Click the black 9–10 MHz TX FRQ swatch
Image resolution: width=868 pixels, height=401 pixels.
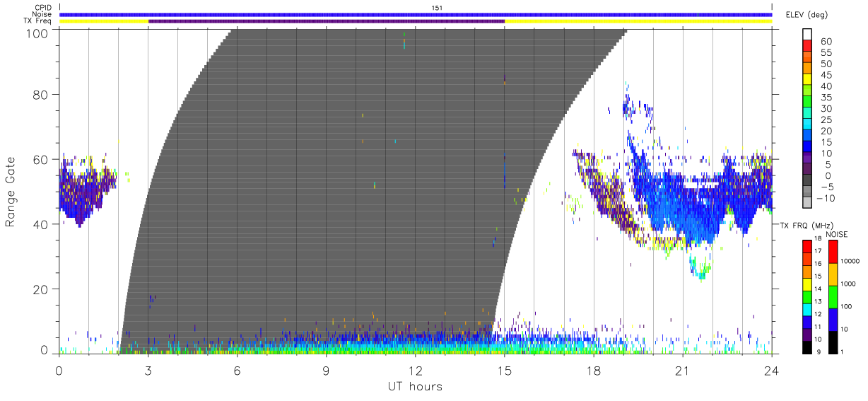click(807, 347)
